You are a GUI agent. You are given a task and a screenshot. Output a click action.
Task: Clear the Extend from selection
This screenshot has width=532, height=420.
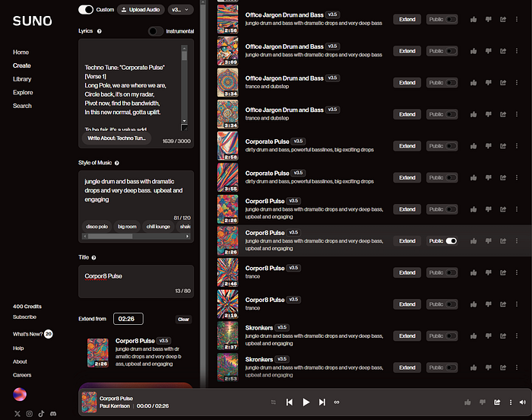[184, 320]
